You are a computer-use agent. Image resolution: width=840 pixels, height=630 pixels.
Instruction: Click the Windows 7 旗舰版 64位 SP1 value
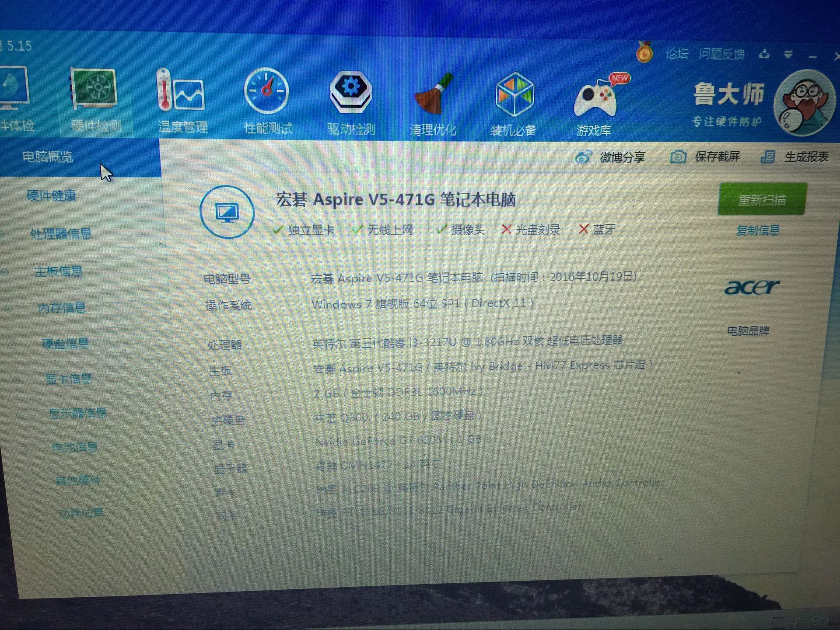click(x=423, y=303)
